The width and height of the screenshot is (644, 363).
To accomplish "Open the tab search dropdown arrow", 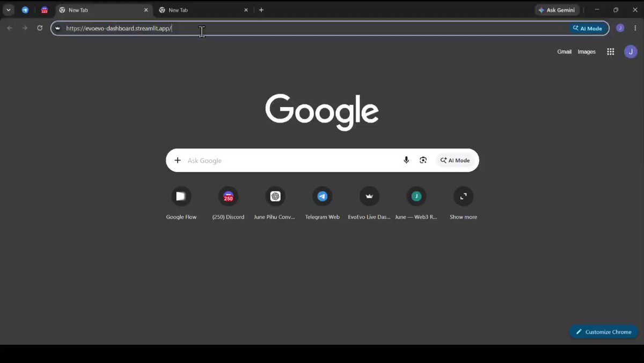I will click(x=9, y=10).
